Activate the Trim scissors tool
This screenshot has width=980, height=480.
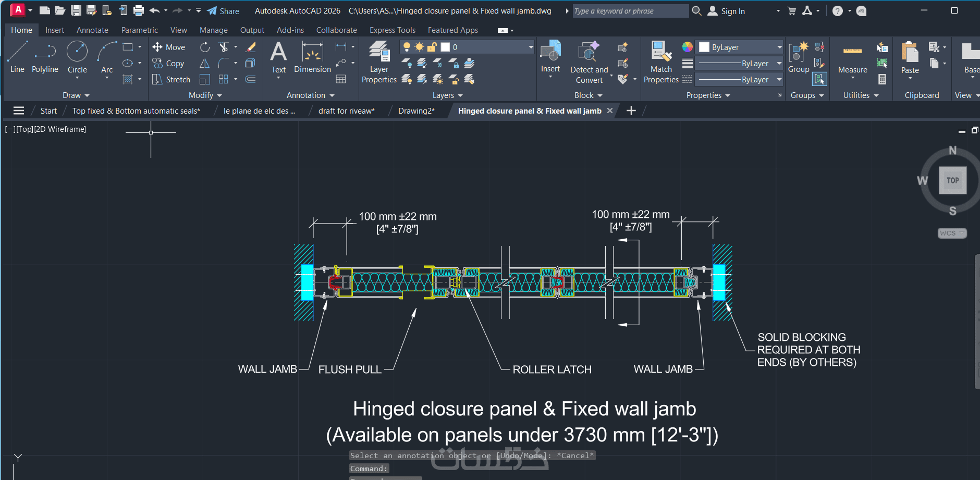[224, 47]
